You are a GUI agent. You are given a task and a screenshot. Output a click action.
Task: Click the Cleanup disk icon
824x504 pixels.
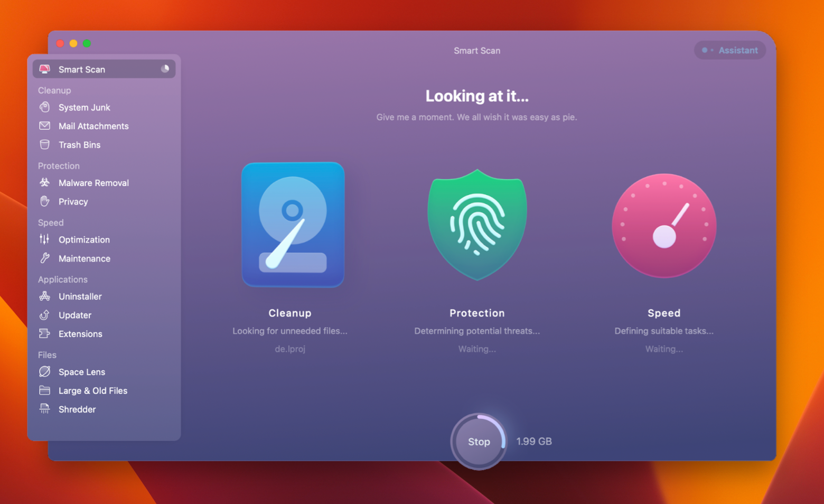pos(293,225)
